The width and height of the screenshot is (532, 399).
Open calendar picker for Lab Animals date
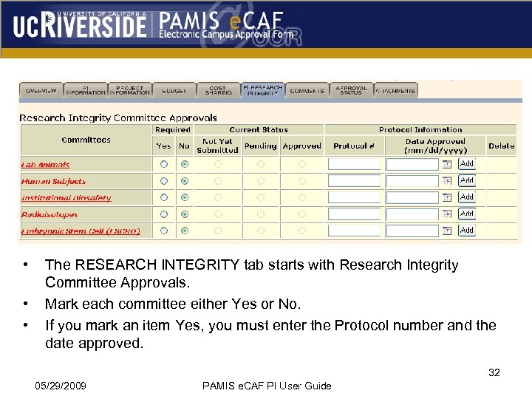point(446,164)
